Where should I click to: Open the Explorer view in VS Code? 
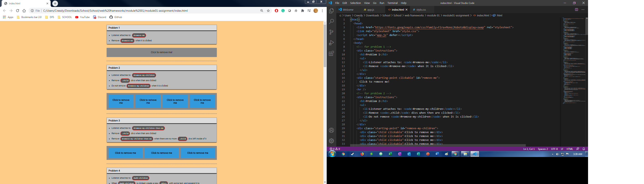[x=332, y=11]
